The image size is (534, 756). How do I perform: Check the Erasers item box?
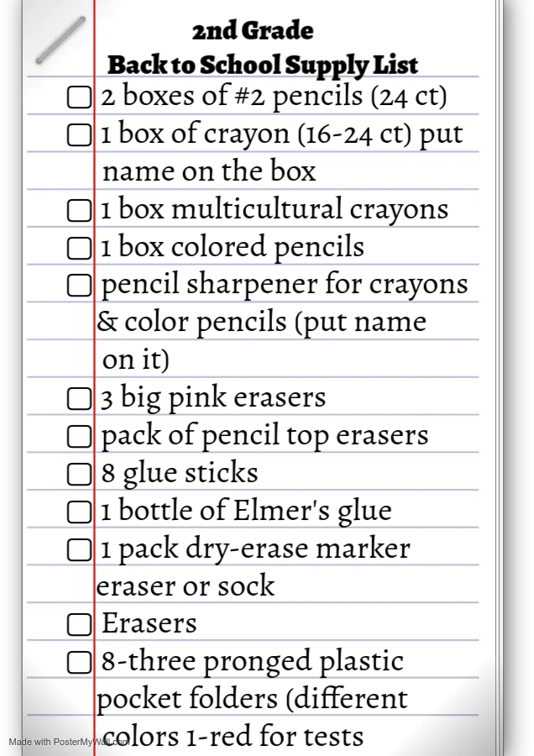tap(79, 624)
